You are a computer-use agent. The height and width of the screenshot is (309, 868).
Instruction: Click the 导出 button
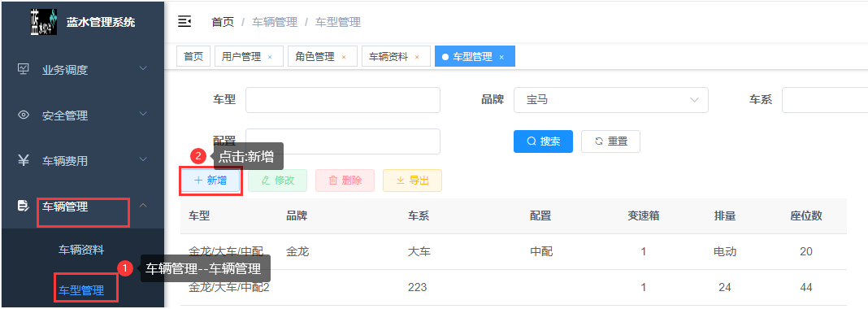(412, 181)
